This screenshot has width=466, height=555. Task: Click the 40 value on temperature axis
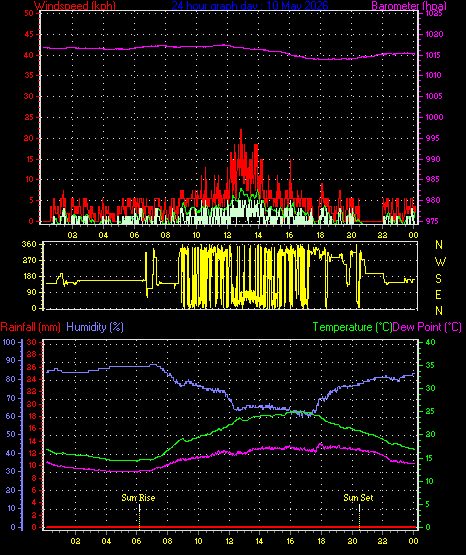[430, 342]
